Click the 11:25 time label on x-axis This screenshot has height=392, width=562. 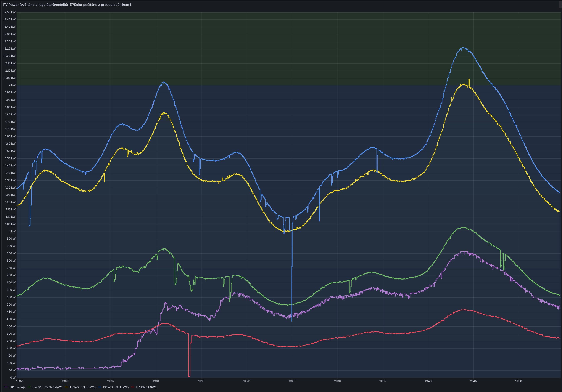(292, 381)
